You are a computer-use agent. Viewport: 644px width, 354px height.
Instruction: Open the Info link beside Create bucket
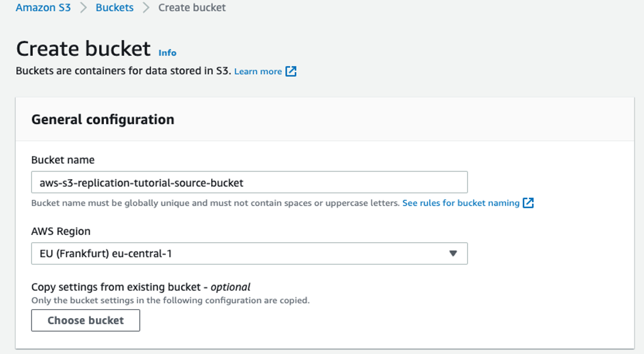167,52
